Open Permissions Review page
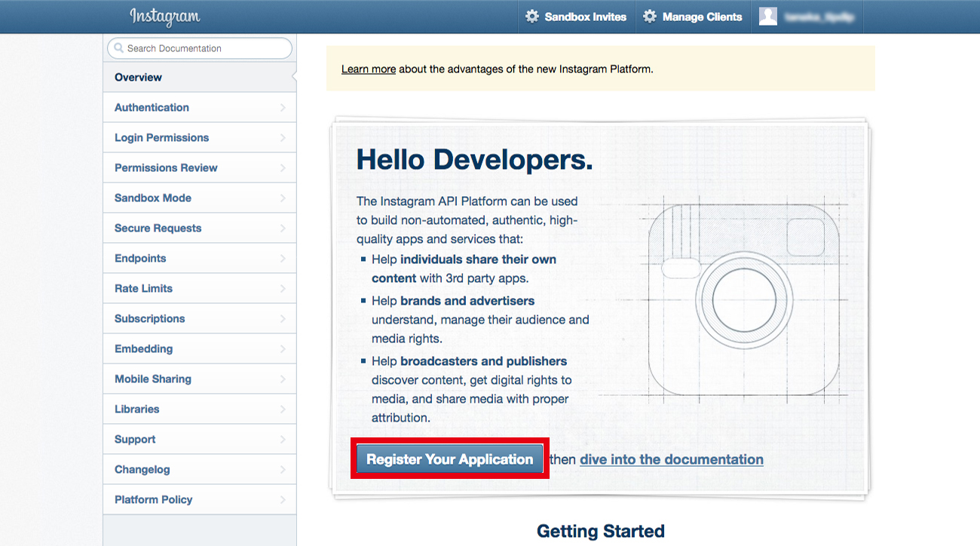980x546 pixels. tap(200, 167)
